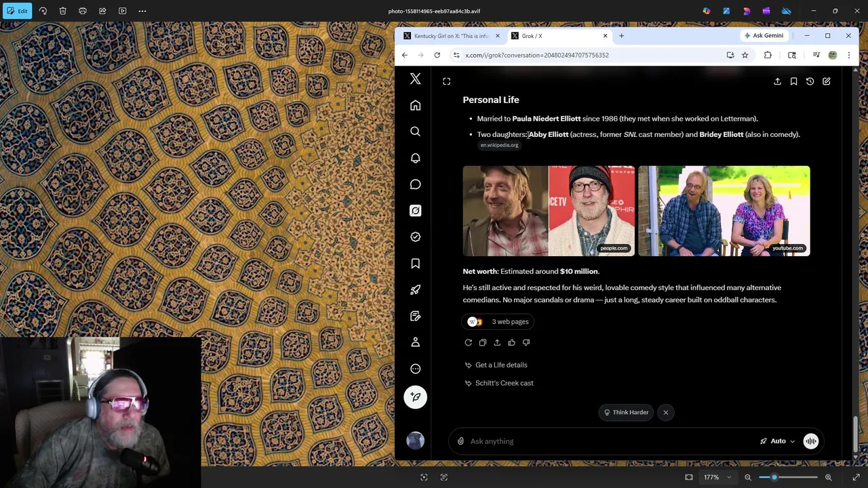
Task: Open Bookmarks in X sidebar
Action: click(x=416, y=264)
